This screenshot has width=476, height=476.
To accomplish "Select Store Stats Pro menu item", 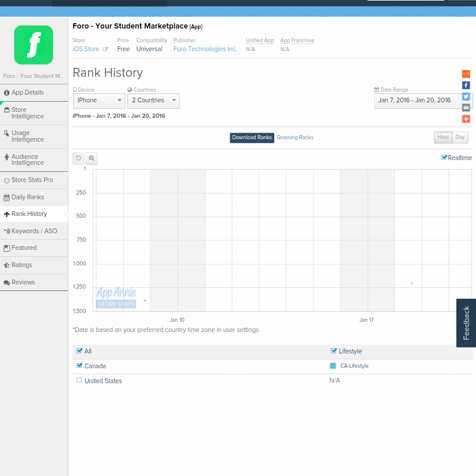I will [x=34, y=180].
